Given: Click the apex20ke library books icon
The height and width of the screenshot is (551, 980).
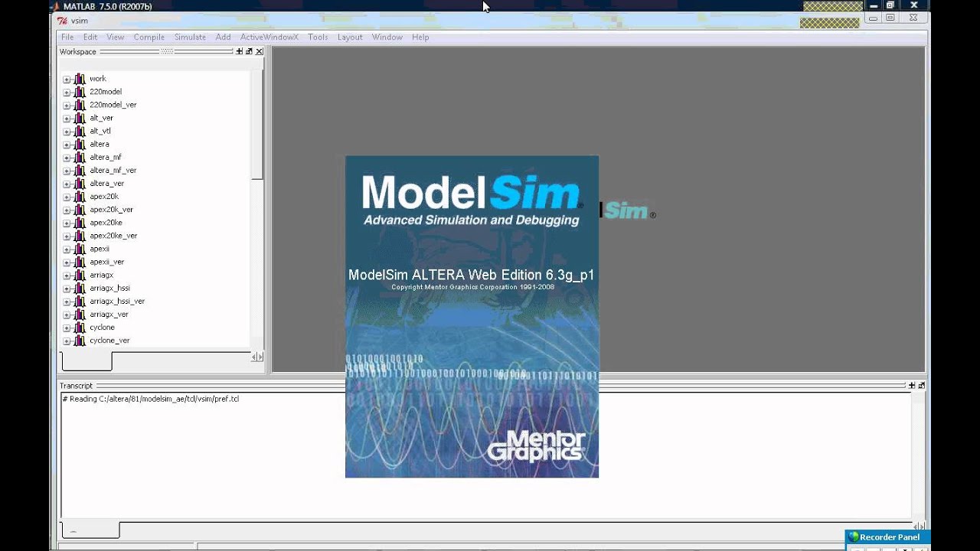Looking at the screenshot, I should (x=80, y=223).
